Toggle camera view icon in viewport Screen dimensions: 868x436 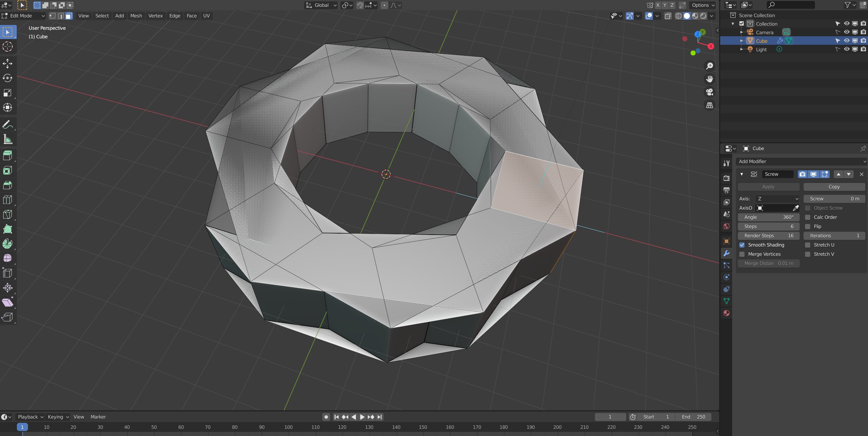point(710,92)
